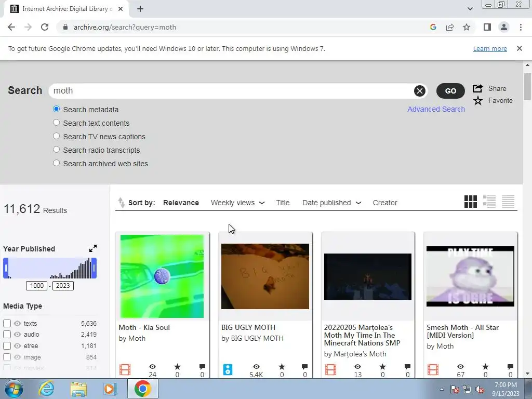Viewport: 532px width, 399px height.
Task: Sort results by Creator
Action: [385, 203]
